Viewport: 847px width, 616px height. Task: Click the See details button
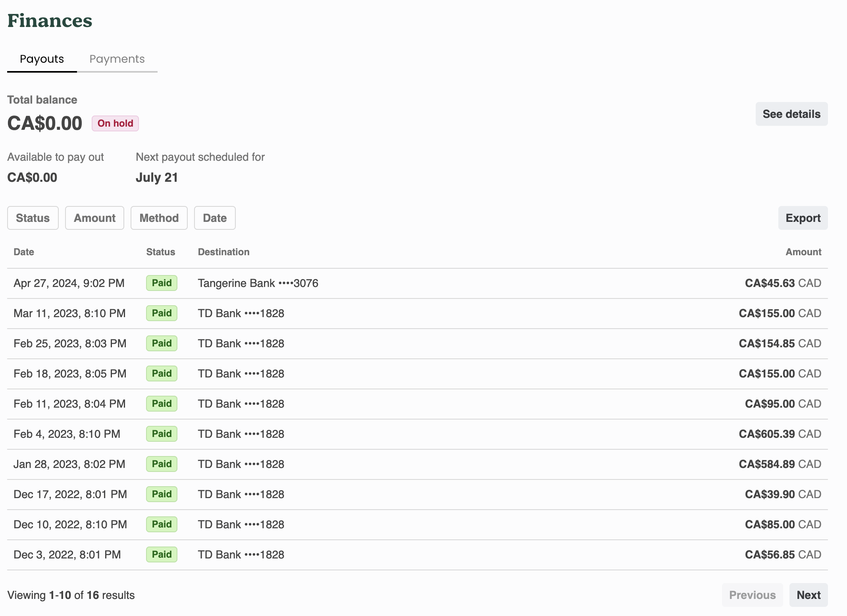click(791, 114)
